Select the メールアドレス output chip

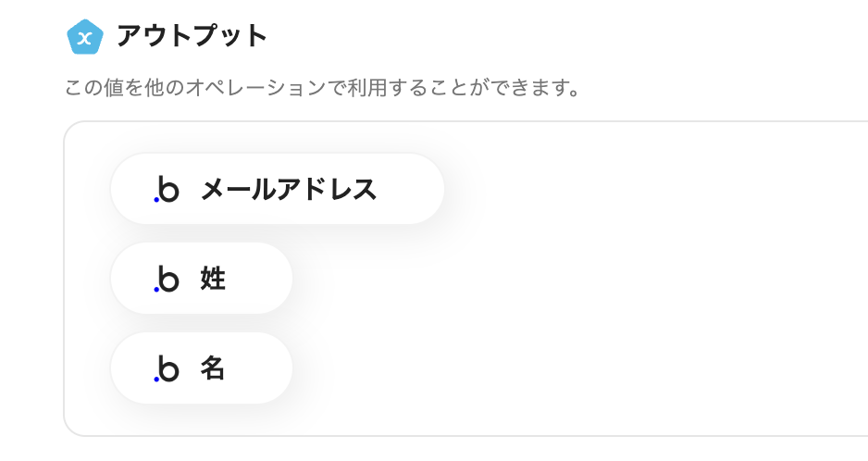click(277, 189)
